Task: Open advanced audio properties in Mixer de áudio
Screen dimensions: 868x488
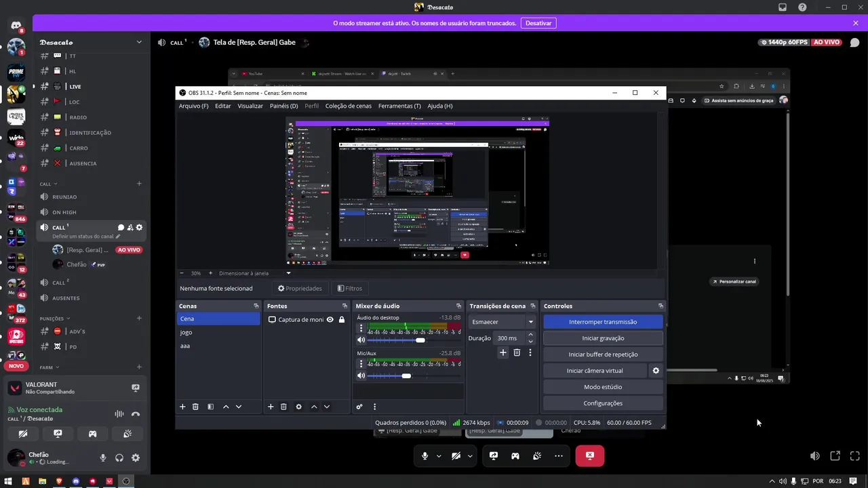Action: 359,407
